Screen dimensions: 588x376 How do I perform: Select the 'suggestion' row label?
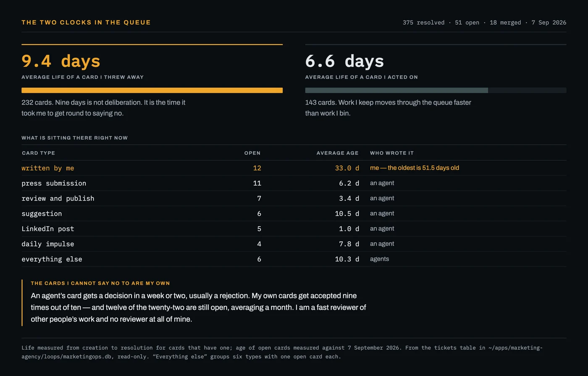42,214
